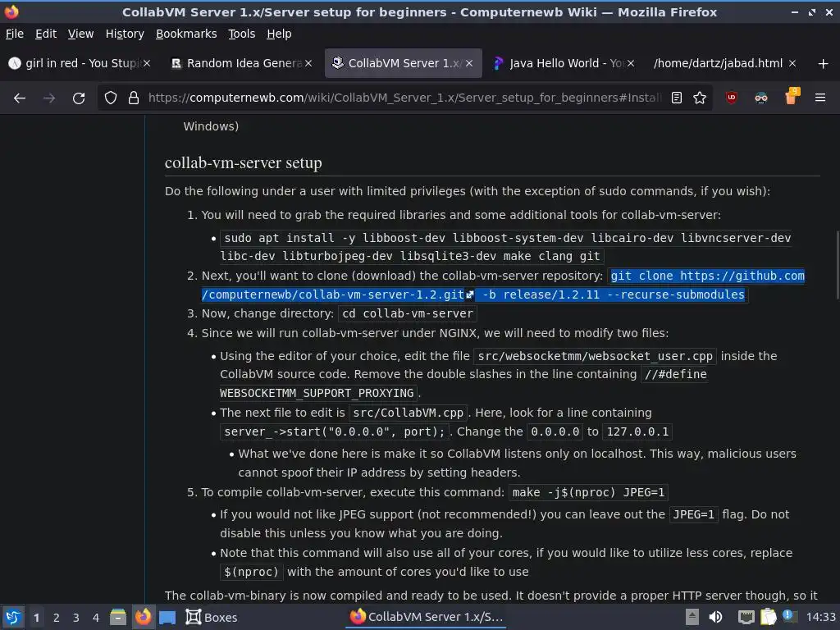Click the make -j$(nproc) JPEG=1 code
The image size is (840, 630).
pyautogui.click(x=588, y=492)
